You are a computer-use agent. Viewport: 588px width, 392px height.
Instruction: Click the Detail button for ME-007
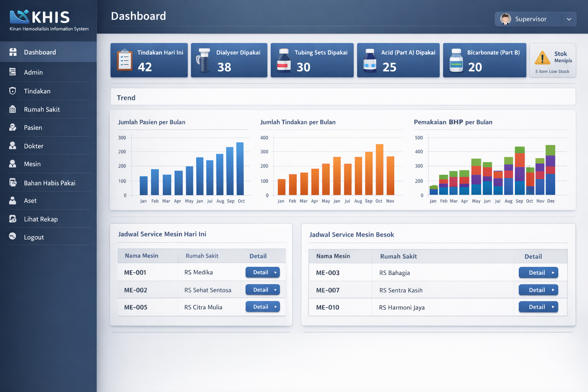[538, 290]
